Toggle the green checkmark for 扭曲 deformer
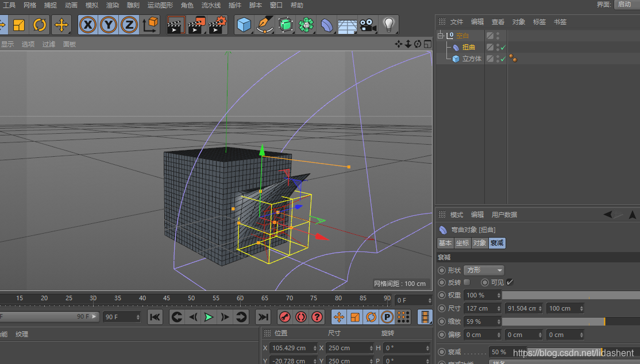The height and width of the screenshot is (364, 640). 503,48
